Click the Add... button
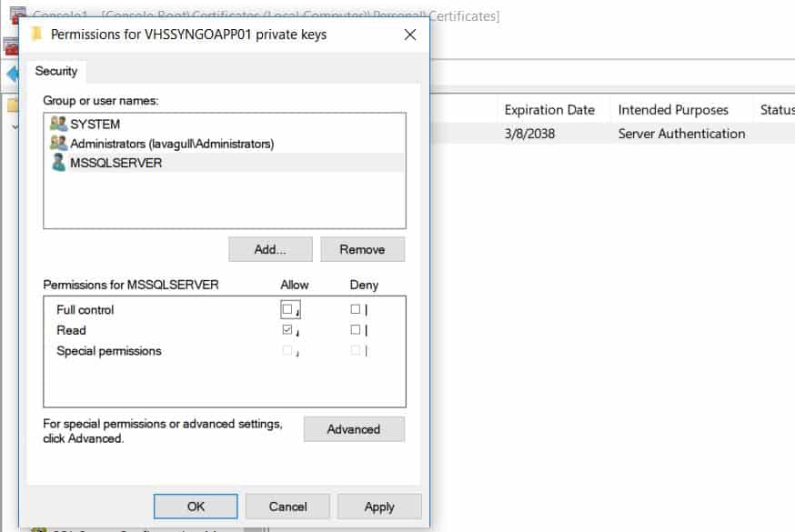The image size is (795, 532). coord(270,249)
